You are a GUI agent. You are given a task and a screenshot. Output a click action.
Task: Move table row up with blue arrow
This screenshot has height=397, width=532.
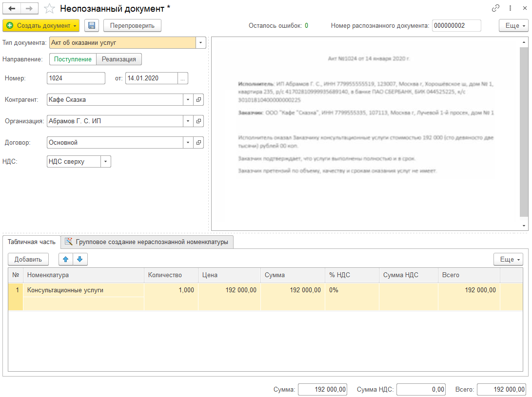click(66, 259)
